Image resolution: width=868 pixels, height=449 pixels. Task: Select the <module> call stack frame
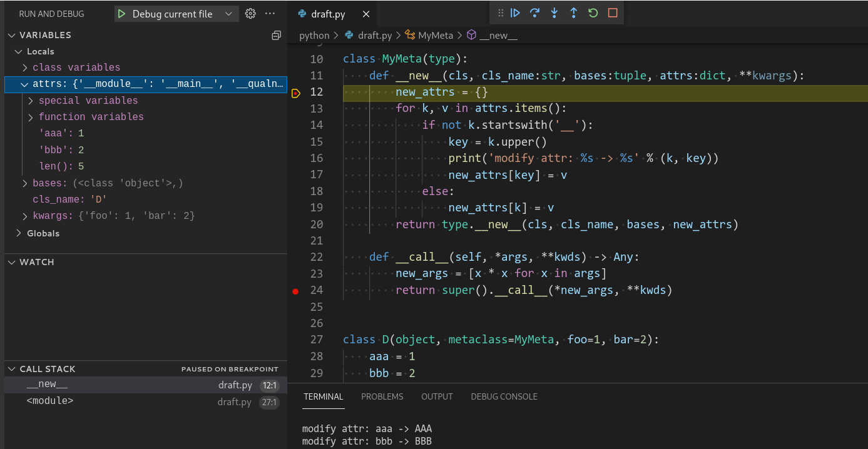click(x=50, y=401)
